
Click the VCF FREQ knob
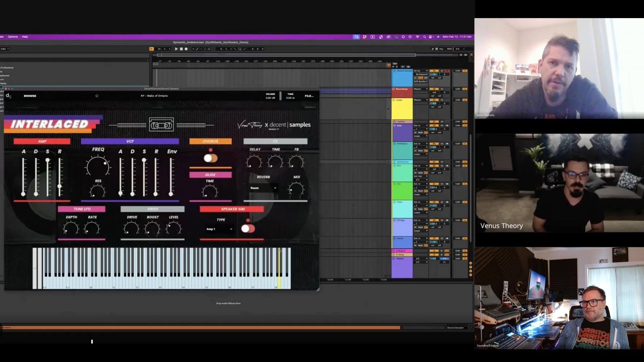(98, 166)
